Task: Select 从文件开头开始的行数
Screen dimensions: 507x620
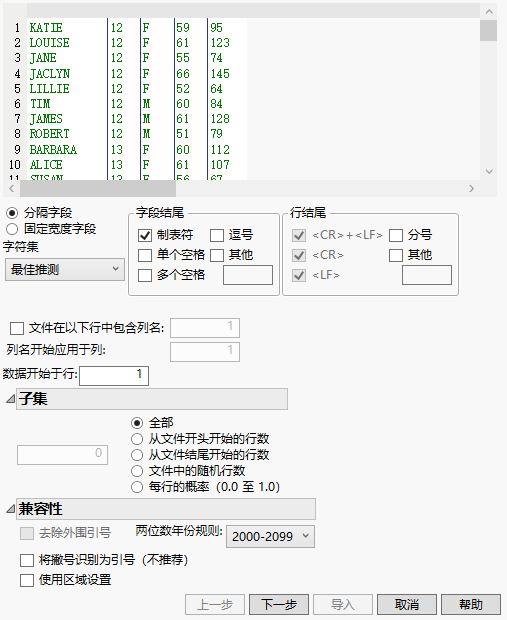Action: [x=137, y=439]
